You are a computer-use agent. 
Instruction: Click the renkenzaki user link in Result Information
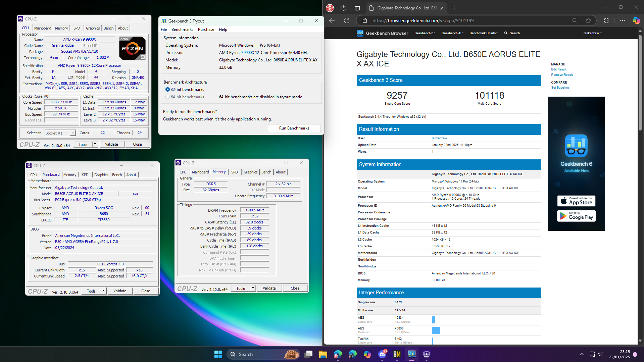(x=439, y=138)
